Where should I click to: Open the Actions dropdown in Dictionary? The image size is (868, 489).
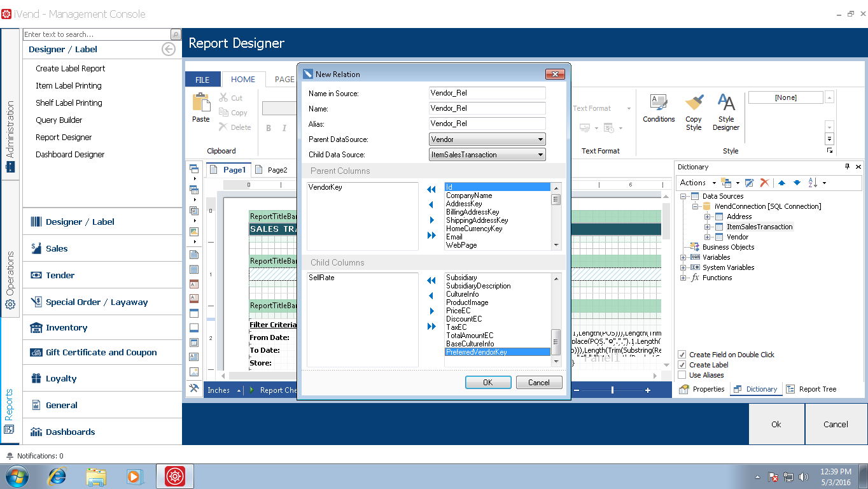(697, 183)
